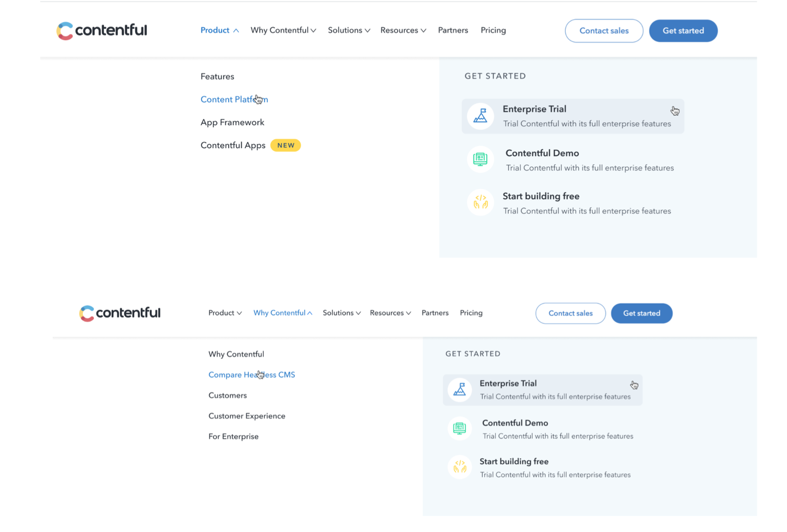787x532 pixels.
Task: Click the description under Start building free, lower panel
Action: tap(555, 475)
